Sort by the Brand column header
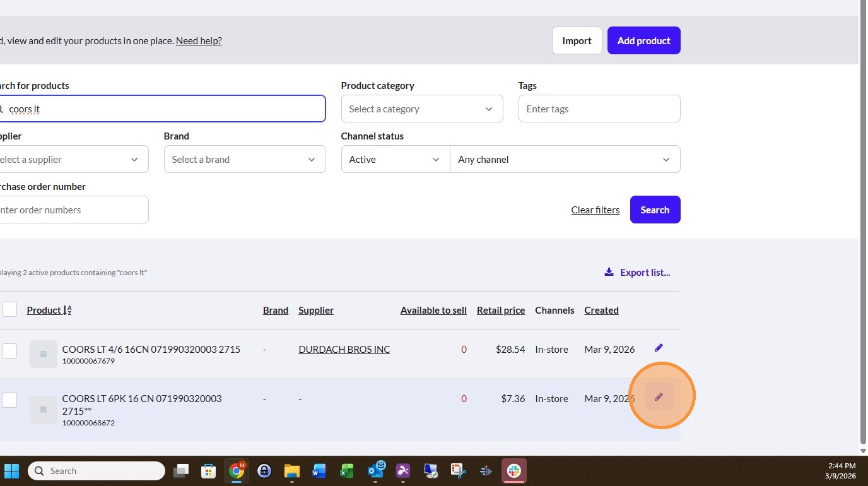 coord(276,310)
